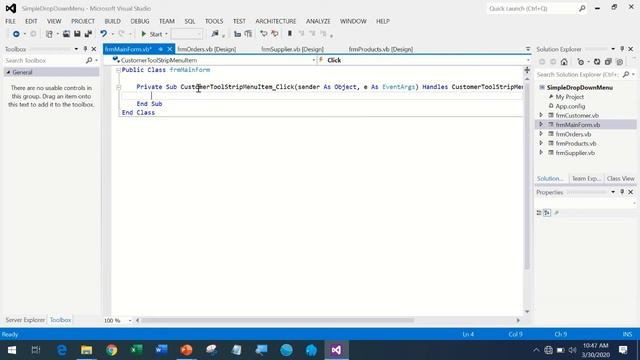Viewport: 640px width, 360px height.
Task: Select App.config in Solution Explorer
Action: coord(570,106)
